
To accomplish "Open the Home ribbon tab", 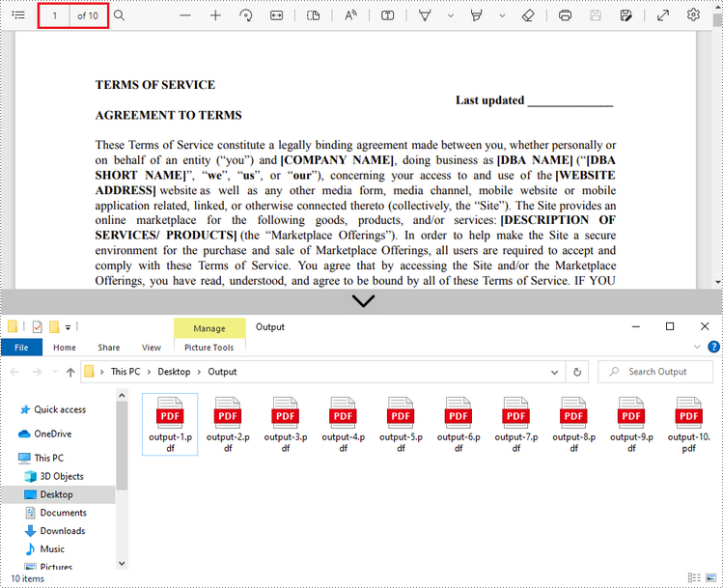I will pyautogui.click(x=65, y=348).
